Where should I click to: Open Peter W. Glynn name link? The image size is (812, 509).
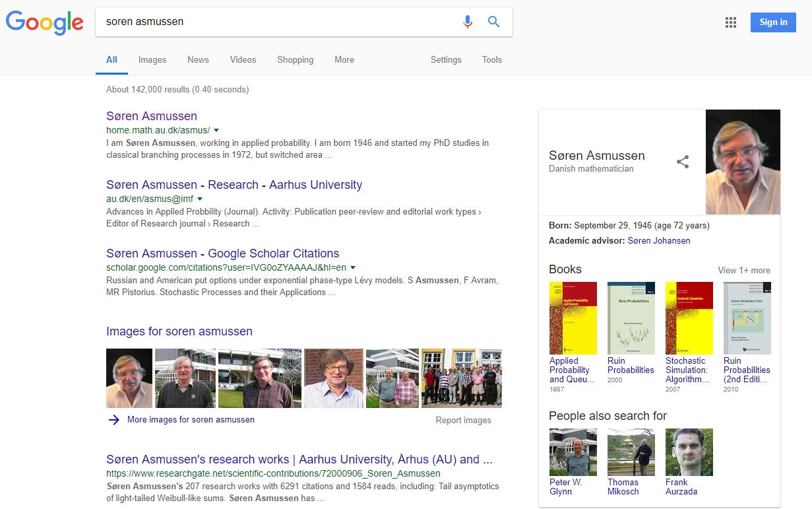point(566,487)
